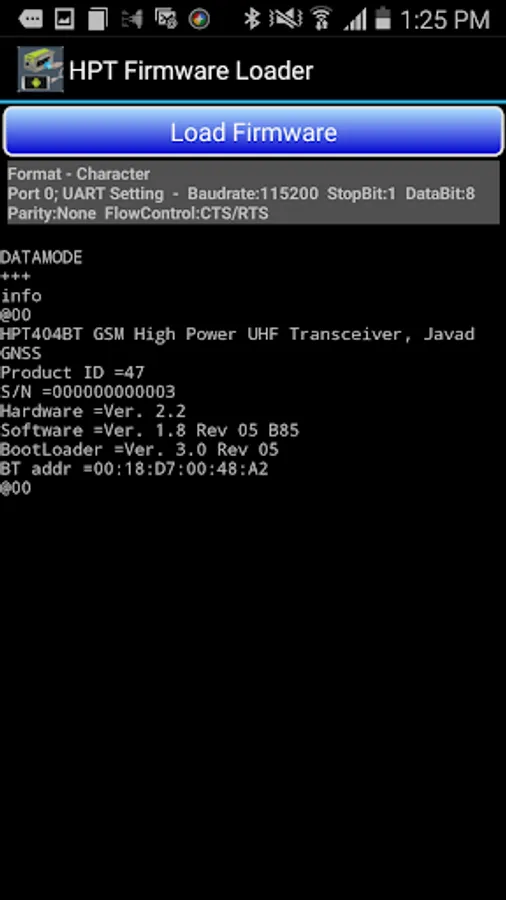Screen dimensions: 506x900
Task: Tap the Format - Character setting line
Action: pyautogui.click(x=79, y=174)
